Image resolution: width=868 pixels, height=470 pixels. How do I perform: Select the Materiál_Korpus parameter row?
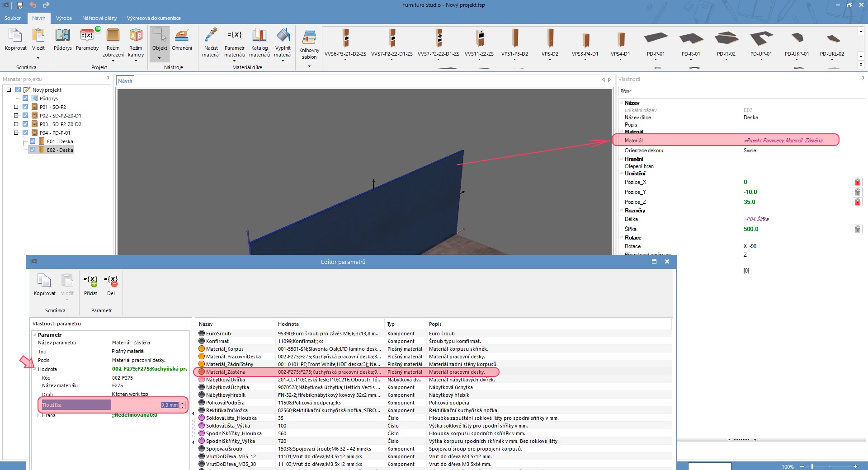tap(225, 349)
